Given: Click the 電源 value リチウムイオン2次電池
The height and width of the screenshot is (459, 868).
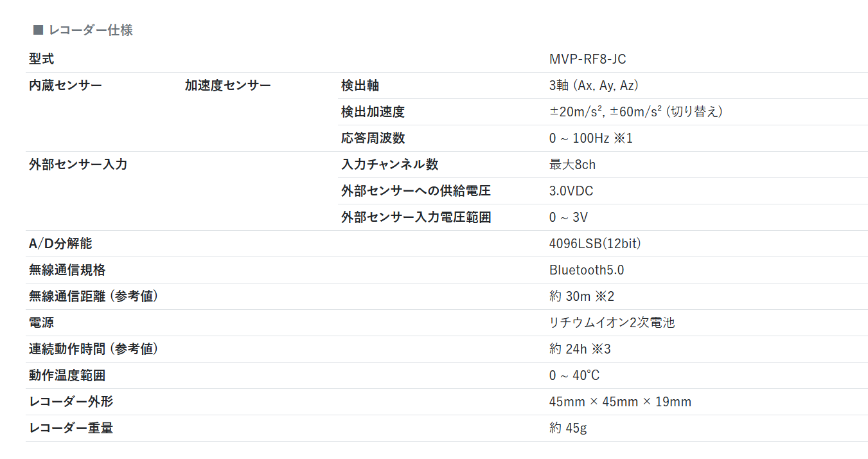Looking at the screenshot, I should point(612,323).
